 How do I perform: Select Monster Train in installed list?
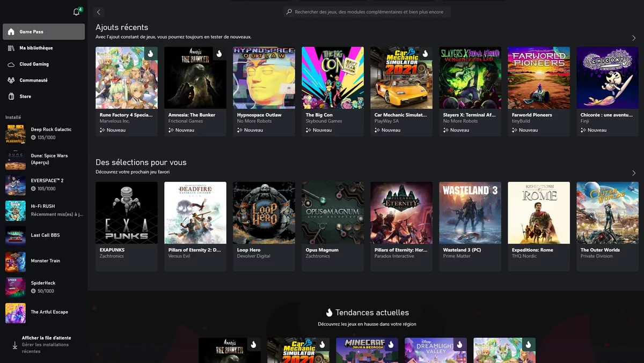point(44,261)
